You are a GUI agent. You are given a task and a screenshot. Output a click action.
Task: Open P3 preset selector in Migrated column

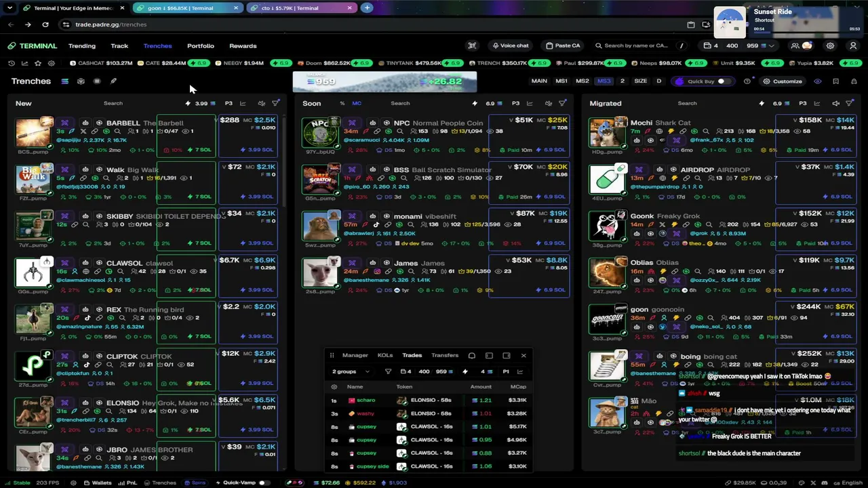(x=802, y=104)
